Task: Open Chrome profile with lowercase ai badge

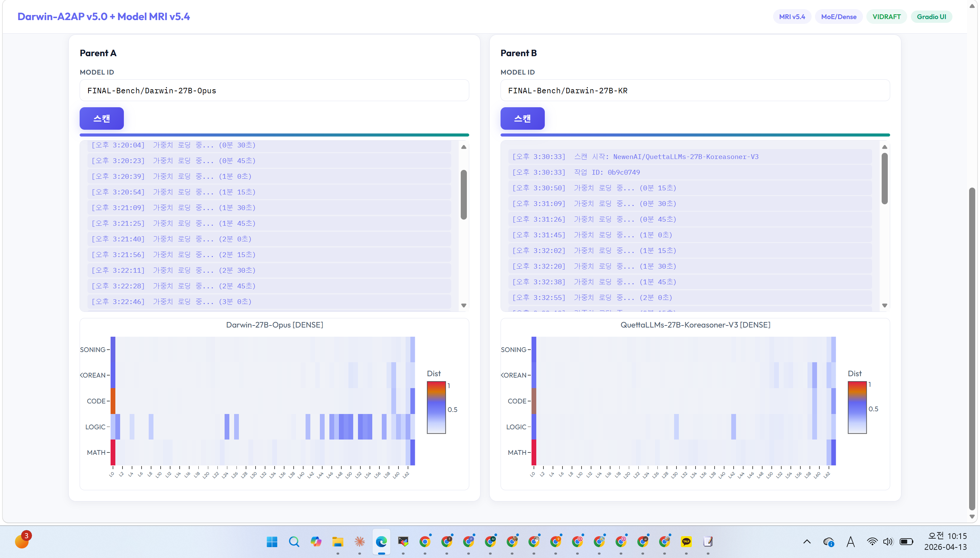Action: (642, 542)
